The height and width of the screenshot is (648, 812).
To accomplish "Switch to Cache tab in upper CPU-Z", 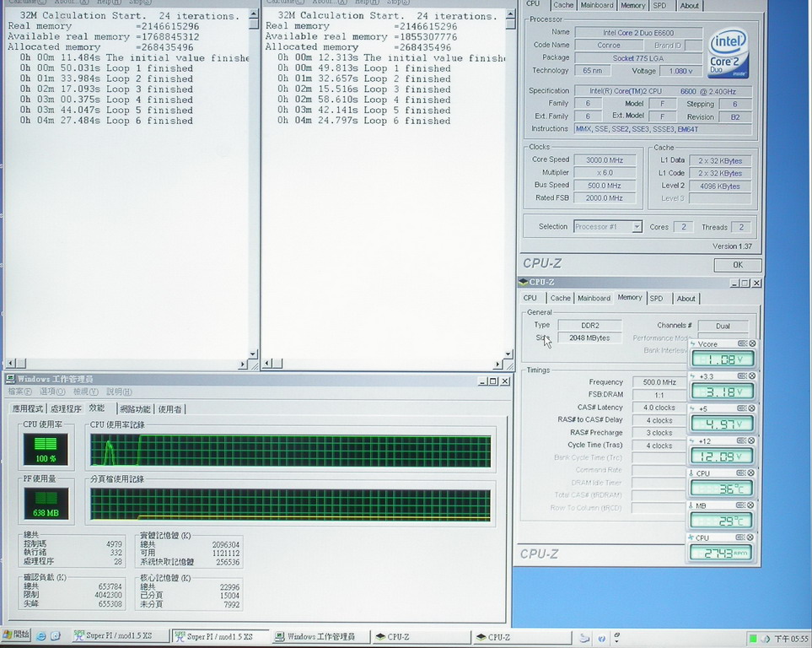I will pyautogui.click(x=563, y=5).
